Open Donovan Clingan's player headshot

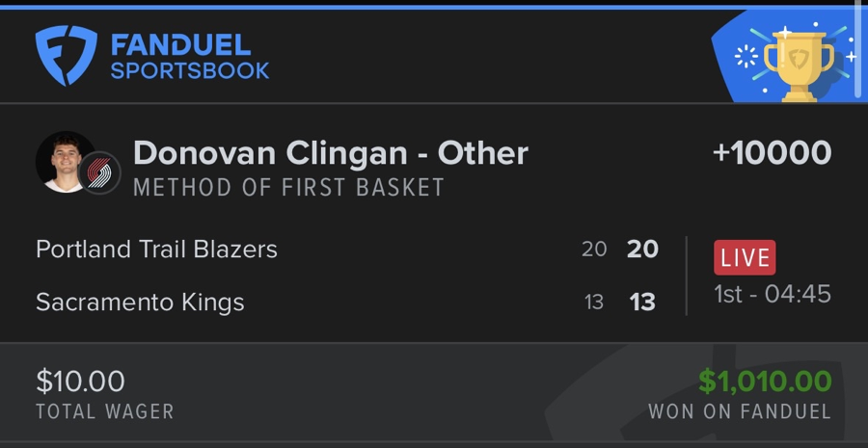click(60, 161)
